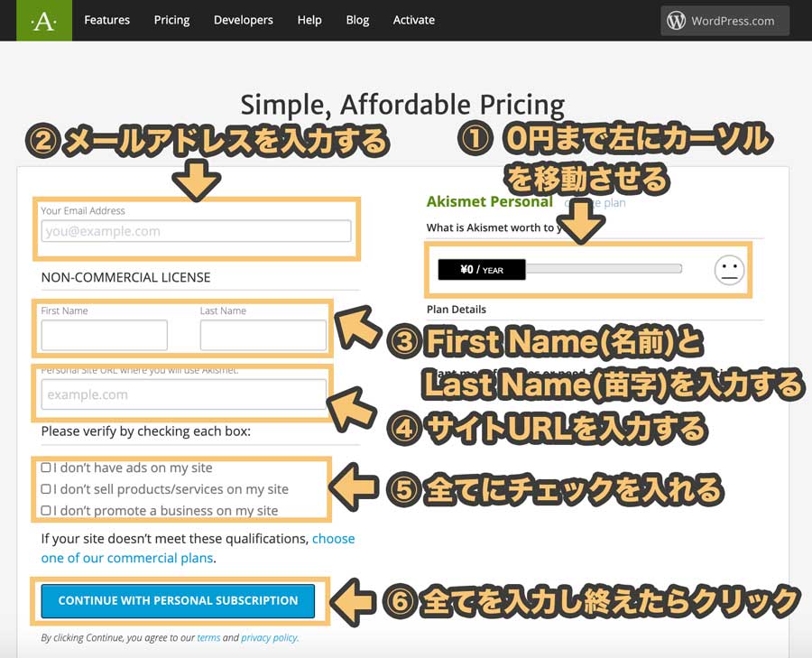Click the neutral face emoticon
812x658 pixels.
[x=729, y=270]
